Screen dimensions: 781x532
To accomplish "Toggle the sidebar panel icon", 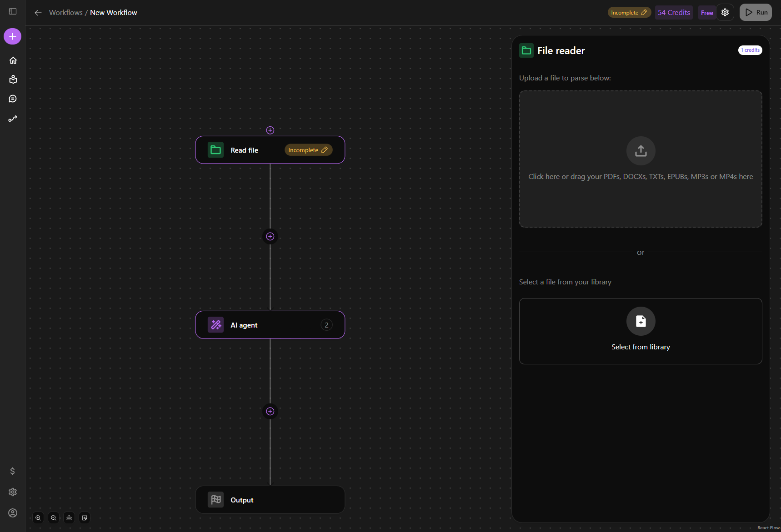I will pos(13,11).
